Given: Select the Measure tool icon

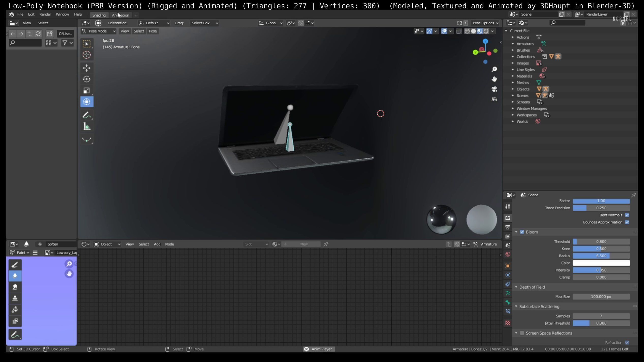Looking at the screenshot, I should coord(87,127).
